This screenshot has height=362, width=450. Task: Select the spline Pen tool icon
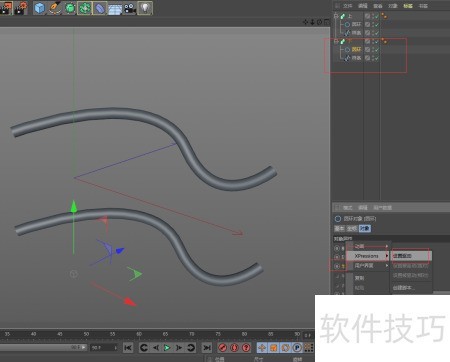point(55,8)
